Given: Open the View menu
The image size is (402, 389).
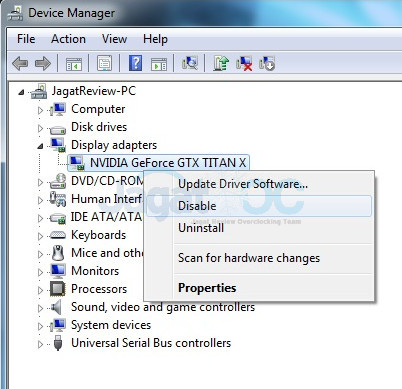Looking at the screenshot, I should tap(114, 39).
